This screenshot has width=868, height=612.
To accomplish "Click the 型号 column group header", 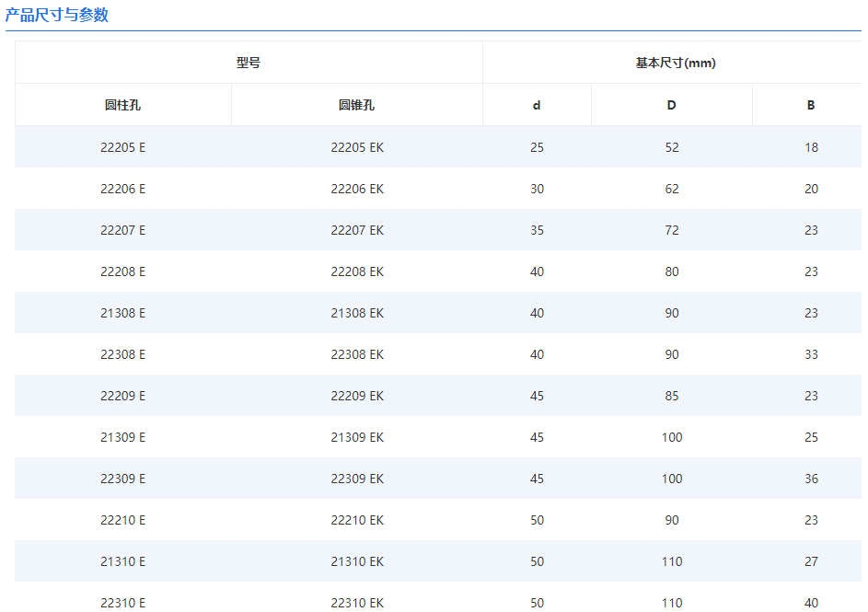I will point(249,63).
